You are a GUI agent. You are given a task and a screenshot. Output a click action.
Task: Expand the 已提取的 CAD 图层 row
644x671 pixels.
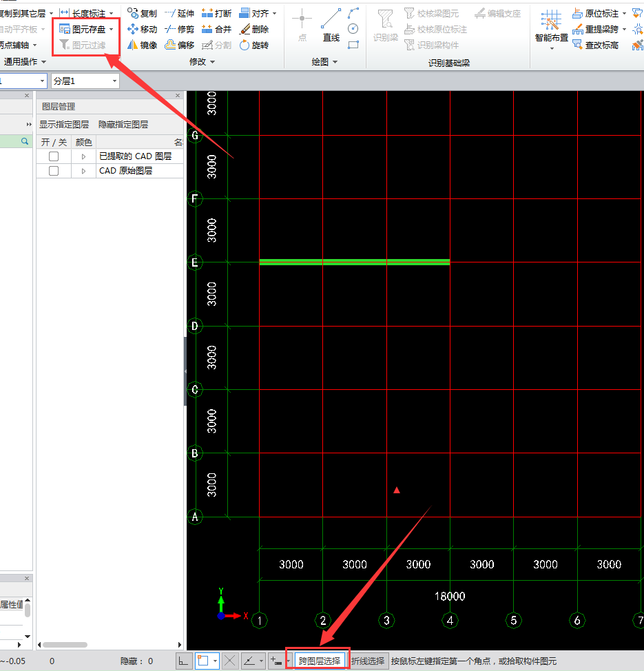[83, 156]
